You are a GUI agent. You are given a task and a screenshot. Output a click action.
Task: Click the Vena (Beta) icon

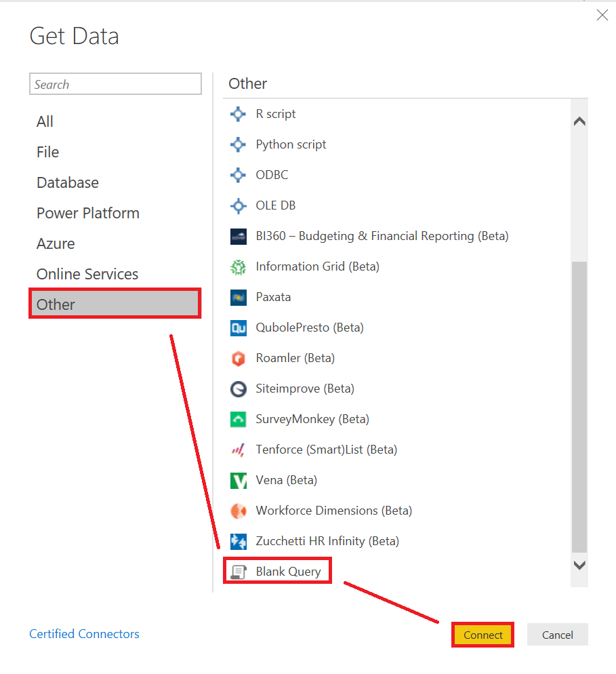[x=238, y=480]
